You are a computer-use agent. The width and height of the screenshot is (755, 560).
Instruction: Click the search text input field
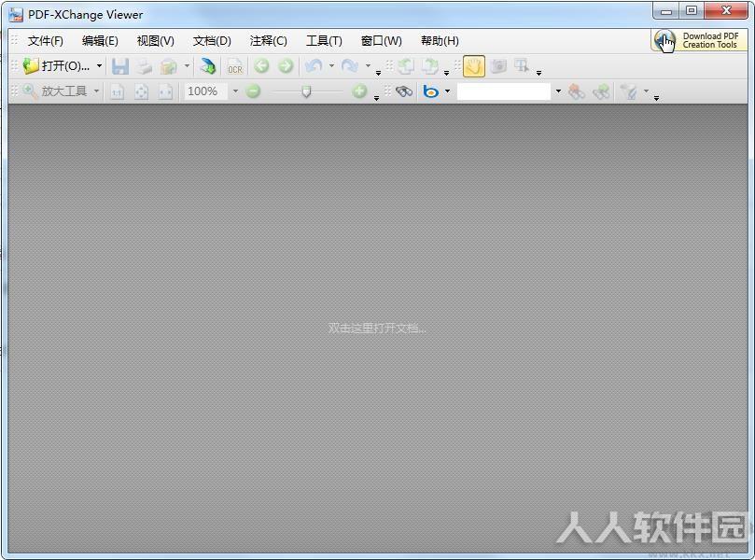tap(504, 91)
